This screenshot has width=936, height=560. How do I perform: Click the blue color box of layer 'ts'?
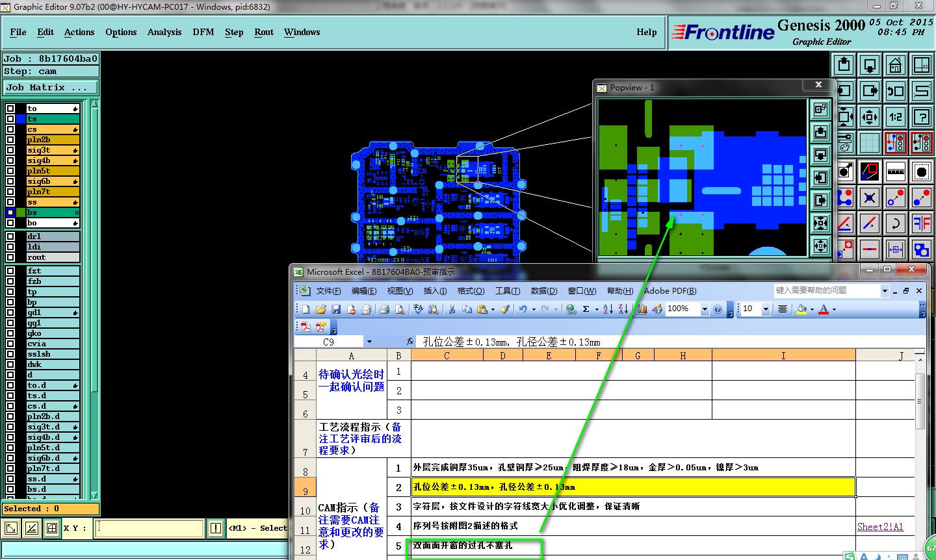pos(21,119)
